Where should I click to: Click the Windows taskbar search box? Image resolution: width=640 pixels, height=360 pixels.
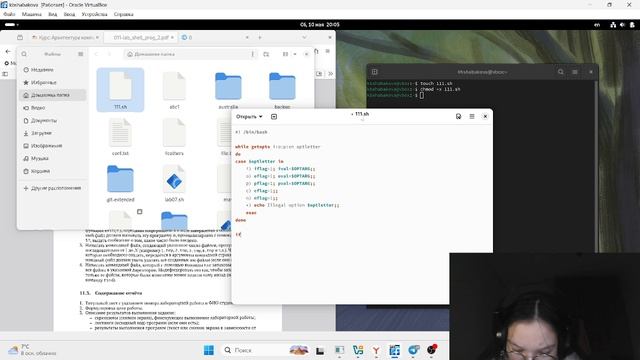(x=264, y=350)
